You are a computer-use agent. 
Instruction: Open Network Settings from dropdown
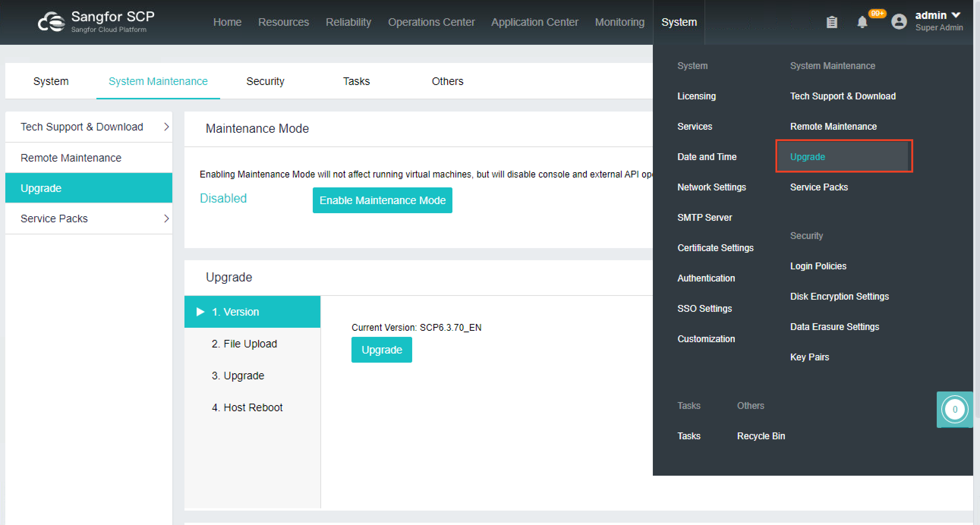point(712,187)
